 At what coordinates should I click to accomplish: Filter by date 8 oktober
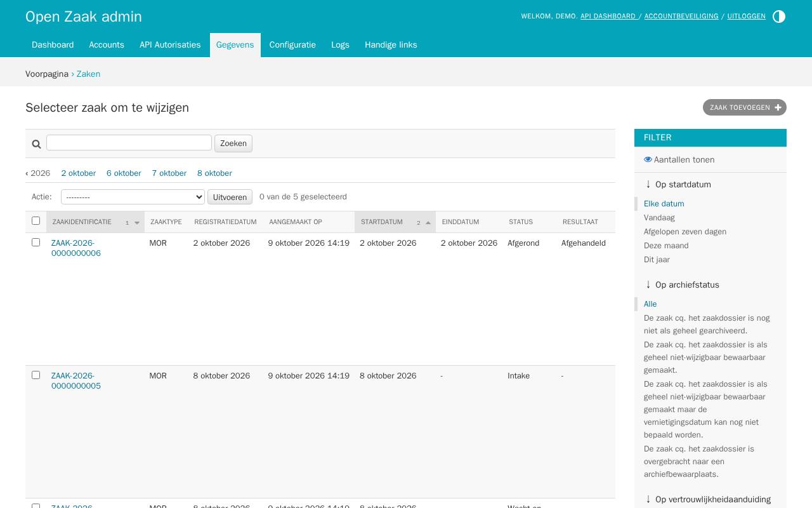pos(214,173)
